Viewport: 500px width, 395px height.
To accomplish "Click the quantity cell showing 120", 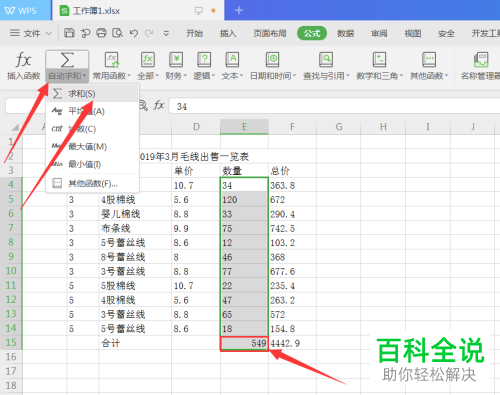I will click(x=244, y=200).
